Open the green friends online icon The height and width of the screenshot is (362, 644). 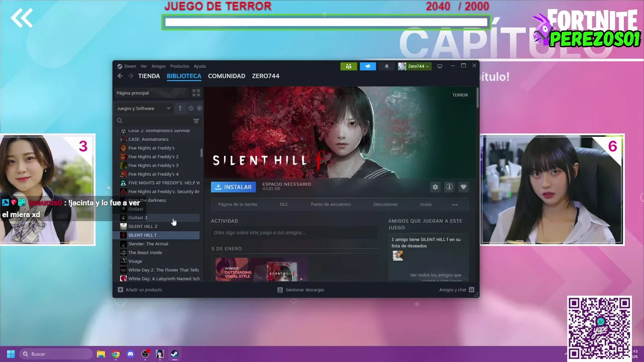348,66
